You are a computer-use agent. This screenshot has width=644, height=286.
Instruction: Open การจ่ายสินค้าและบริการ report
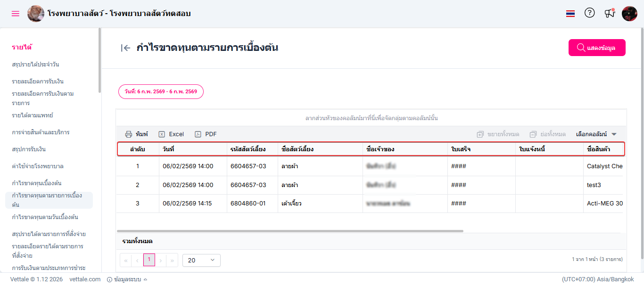click(x=41, y=132)
